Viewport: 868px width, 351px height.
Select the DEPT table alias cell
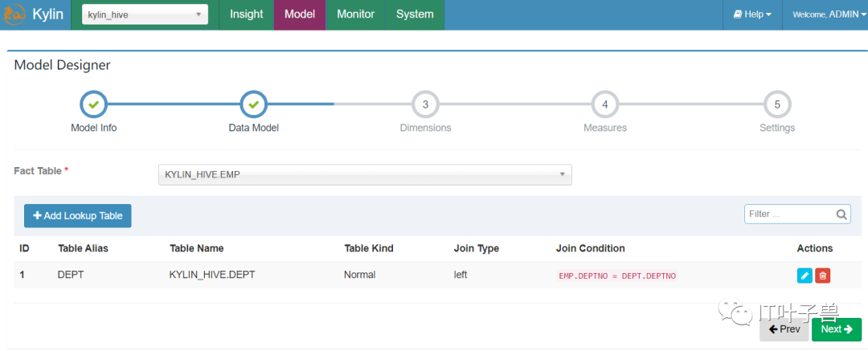(x=70, y=275)
